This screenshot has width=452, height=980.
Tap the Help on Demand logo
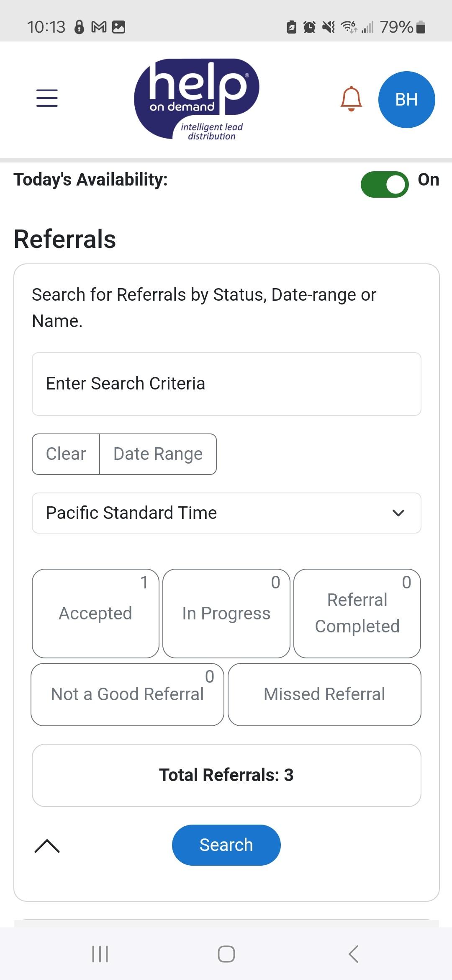[x=197, y=99]
